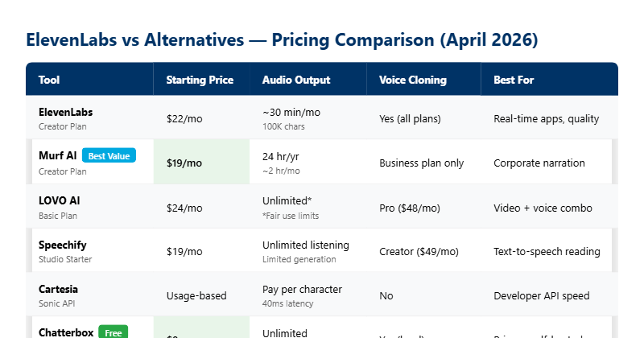Select the LOVO AI row name
The height and width of the screenshot is (338, 644).
coord(59,200)
